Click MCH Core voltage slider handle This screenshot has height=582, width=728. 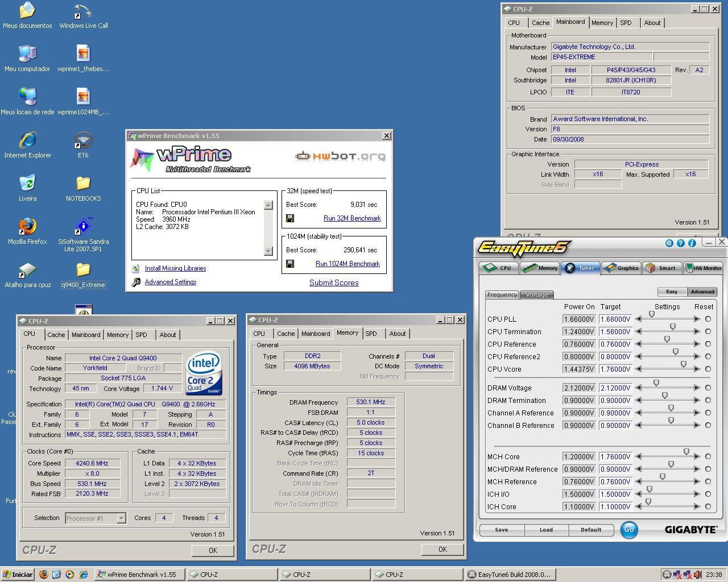click(x=686, y=452)
